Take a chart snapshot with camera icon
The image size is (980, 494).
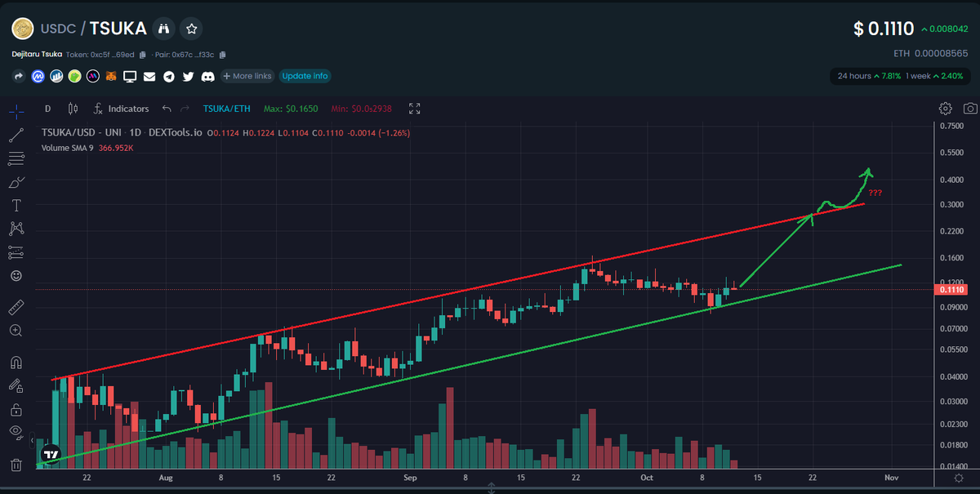(970, 109)
